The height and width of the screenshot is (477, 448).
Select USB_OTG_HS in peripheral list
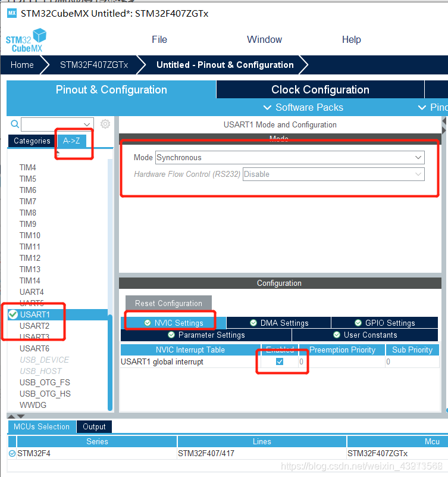point(45,394)
